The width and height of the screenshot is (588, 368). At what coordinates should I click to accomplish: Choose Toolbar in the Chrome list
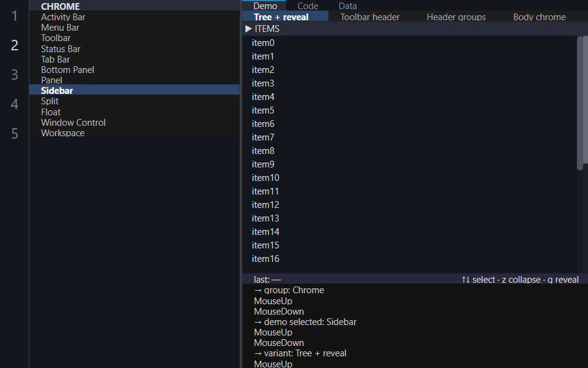click(134, 38)
